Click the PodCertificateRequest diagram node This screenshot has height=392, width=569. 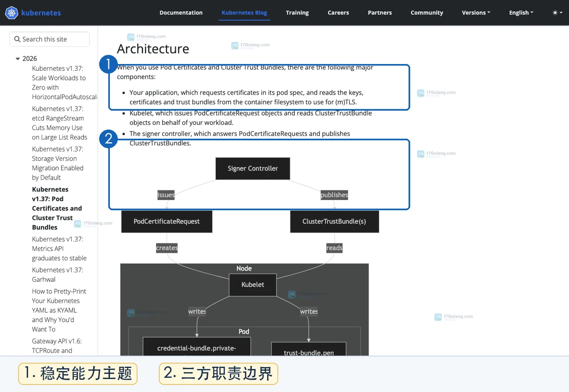[x=167, y=221]
